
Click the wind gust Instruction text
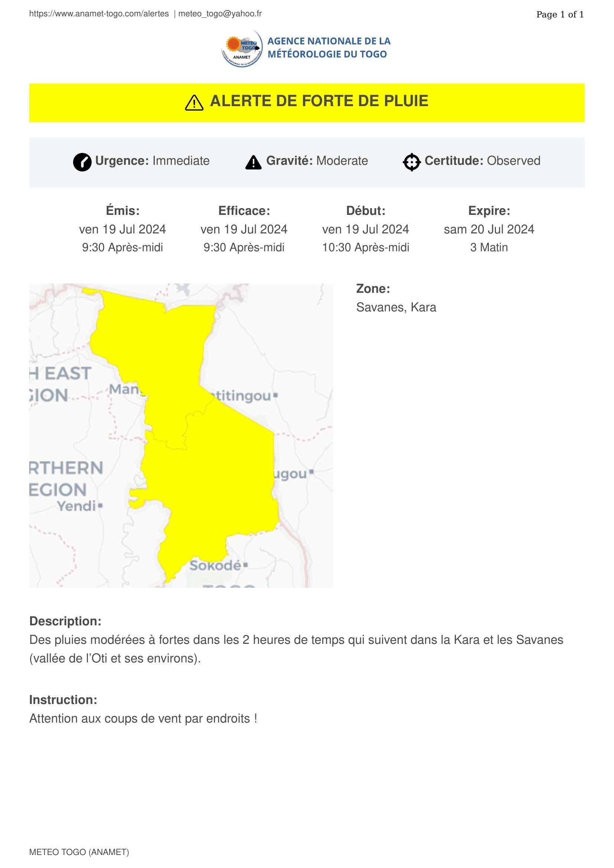tap(143, 718)
